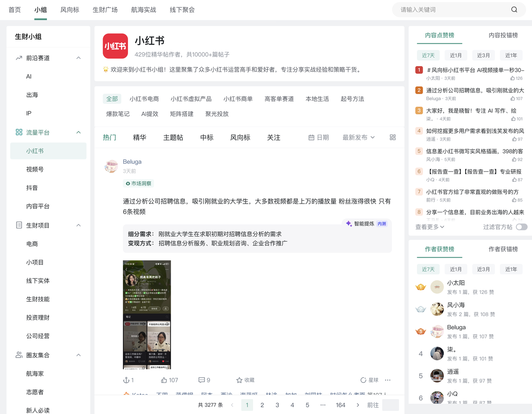Screen dimensions: 532x414
Task: Filter by 聚光投放 category
Action: pos(217,114)
